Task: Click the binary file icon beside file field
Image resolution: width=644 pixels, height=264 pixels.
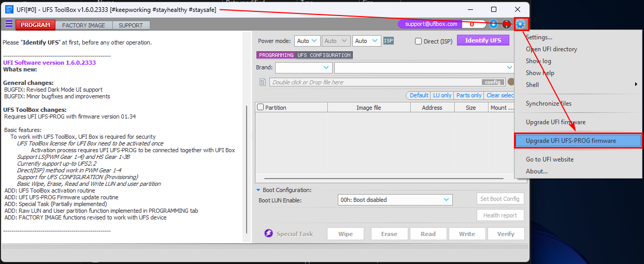Action: pyautogui.click(x=263, y=82)
